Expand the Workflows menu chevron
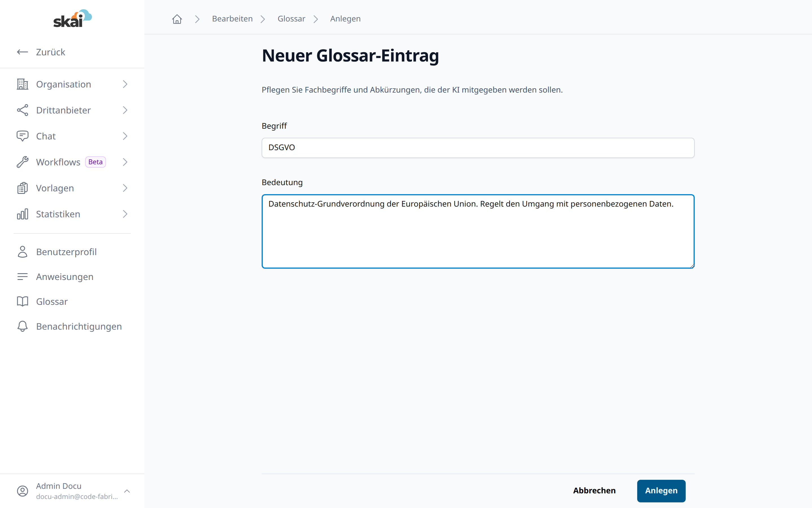The width and height of the screenshot is (812, 508). (125, 162)
